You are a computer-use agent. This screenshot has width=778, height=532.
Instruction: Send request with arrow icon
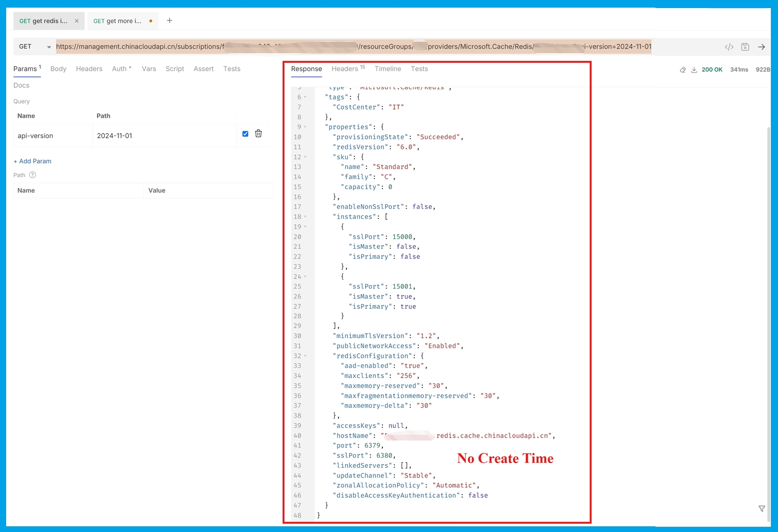(x=761, y=47)
